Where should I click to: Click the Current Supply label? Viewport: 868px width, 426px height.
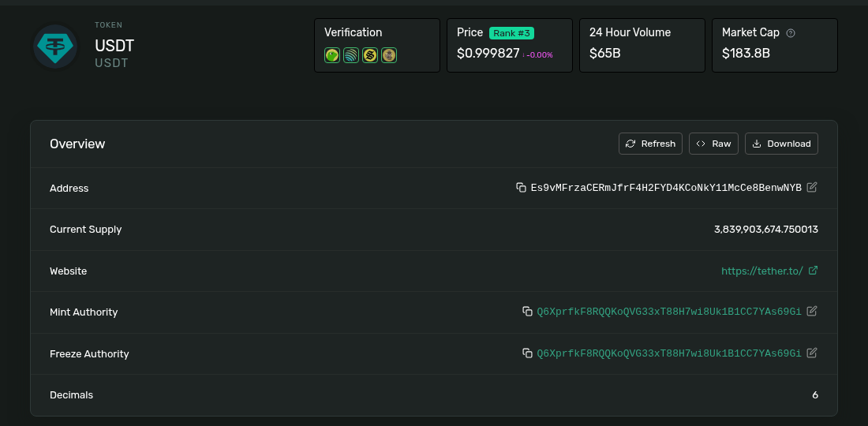coord(86,230)
